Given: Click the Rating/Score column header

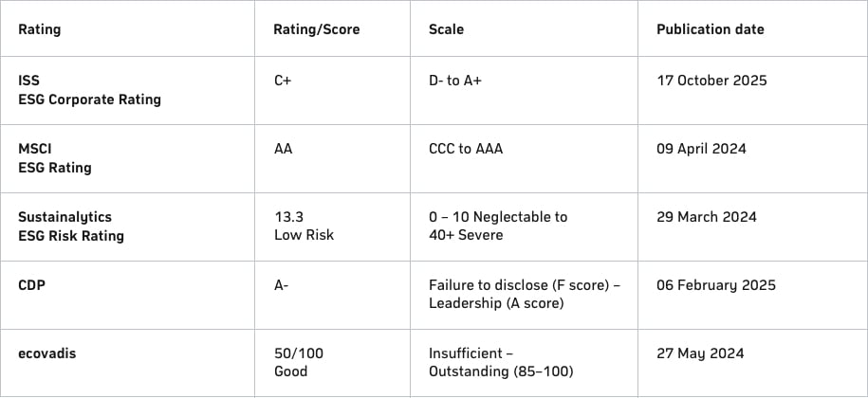Looking at the screenshot, I should [x=316, y=29].
